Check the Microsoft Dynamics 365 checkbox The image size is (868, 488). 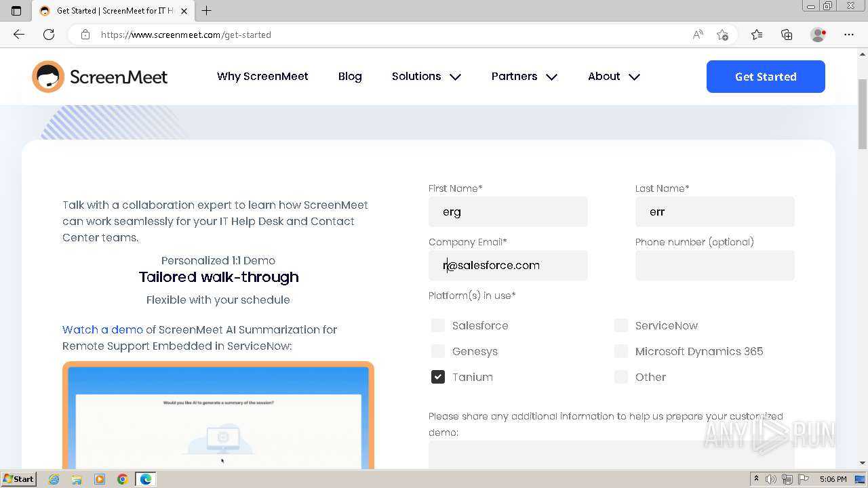coord(621,351)
